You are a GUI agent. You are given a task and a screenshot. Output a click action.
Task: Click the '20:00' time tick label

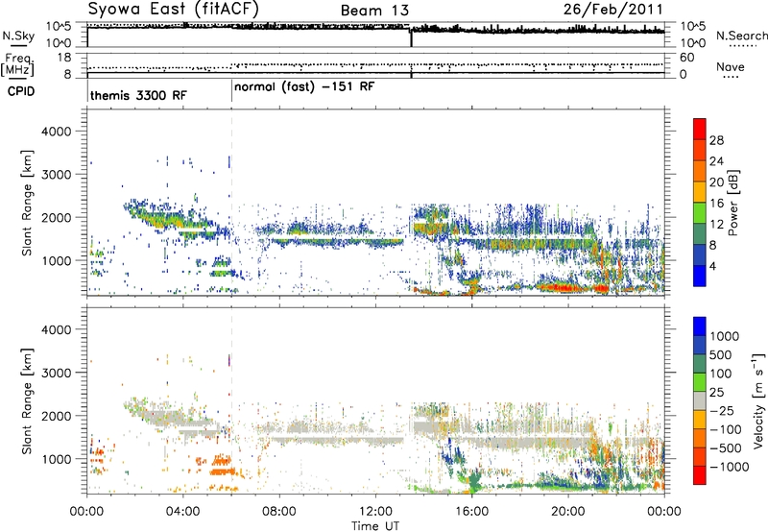pos(568,512)
